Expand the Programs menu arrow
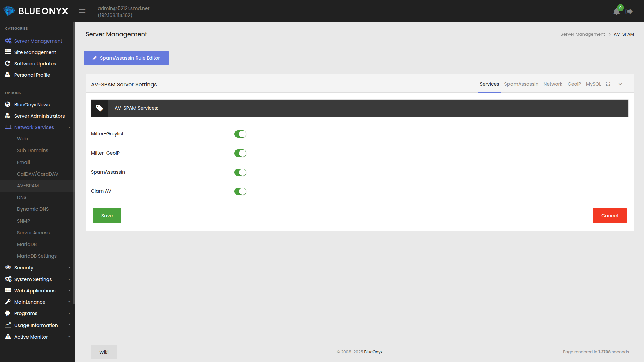This screenshot has width=644, height=362. [x=69, y=313]
